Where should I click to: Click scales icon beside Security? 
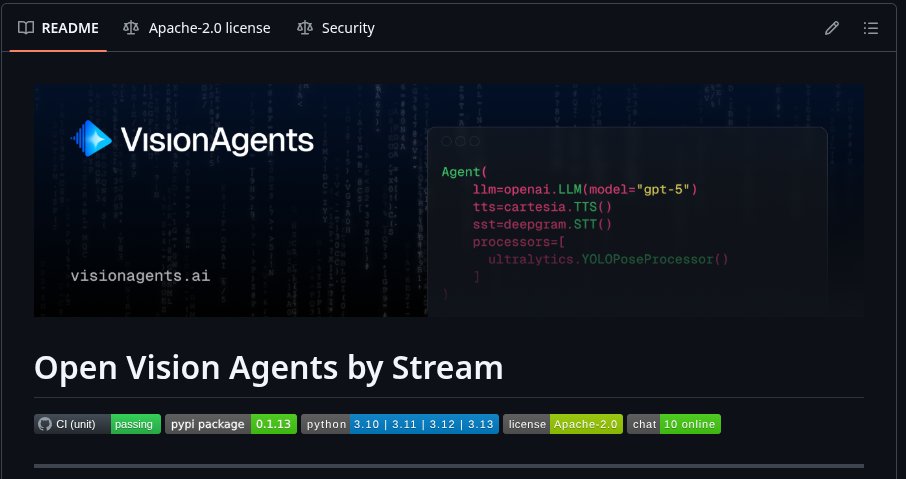click(x=305, y=28)
